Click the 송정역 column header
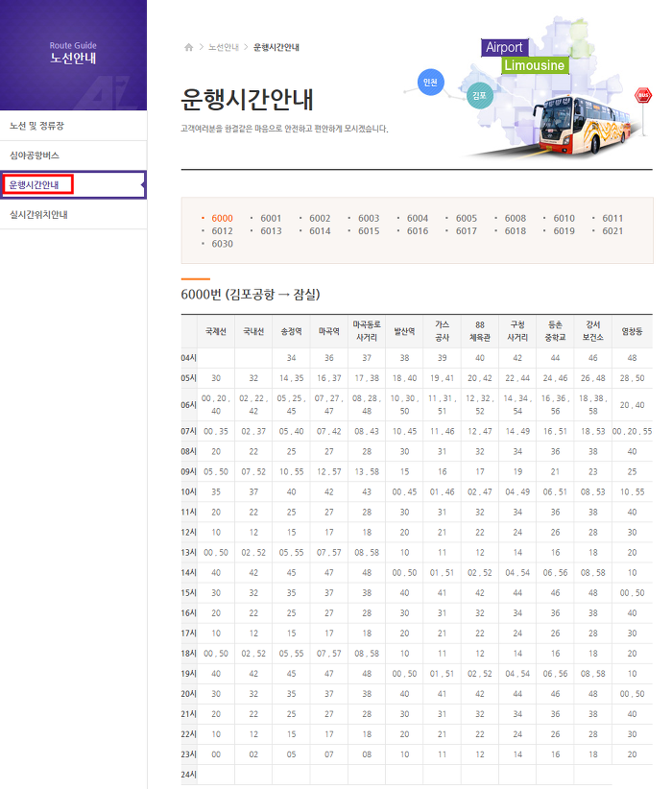This screenshot has height=789, width=672. coord(292,331)
